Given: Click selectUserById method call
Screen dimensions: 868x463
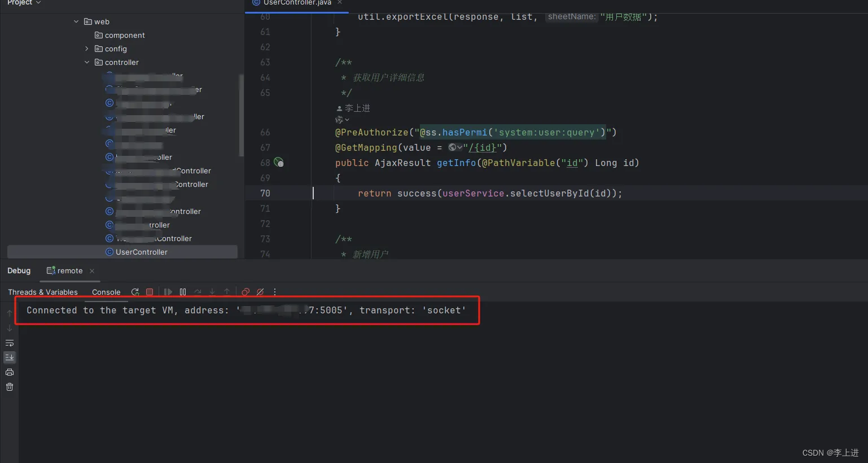Looking at the screenshot, I should coord(550,193).
